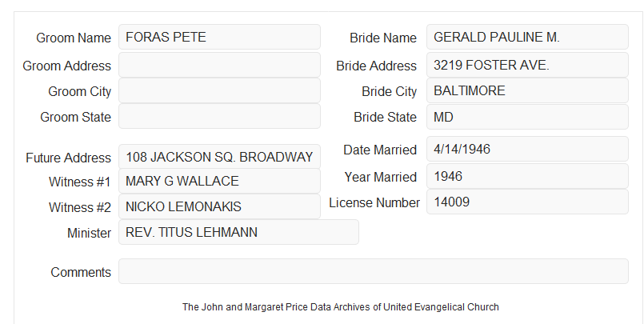644x324 pixels.
Task: Click the Groom Name field
Action: (219, 37)
